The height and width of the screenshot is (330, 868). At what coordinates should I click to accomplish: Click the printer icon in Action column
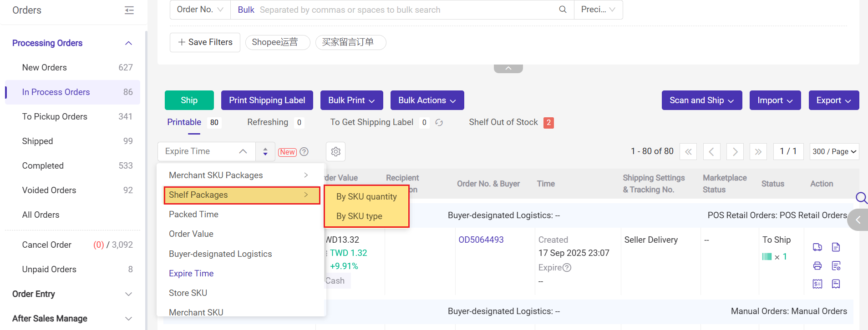[817, 266]
